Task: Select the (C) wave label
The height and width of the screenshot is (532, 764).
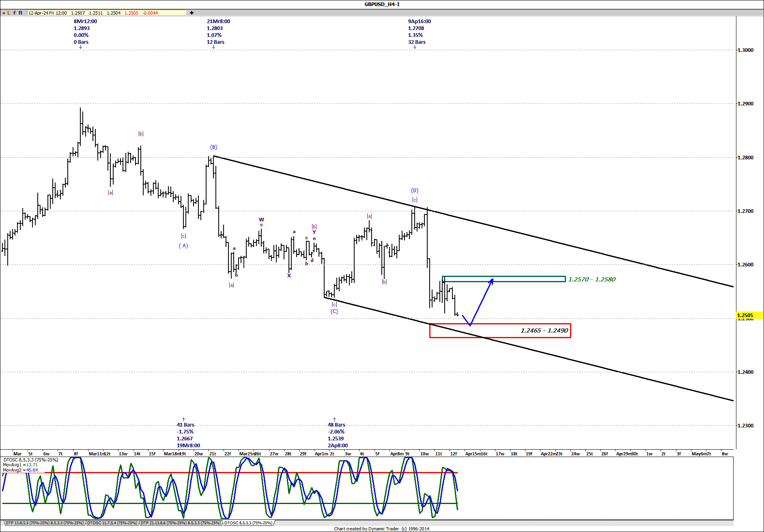Action: (x=334, y=311)
